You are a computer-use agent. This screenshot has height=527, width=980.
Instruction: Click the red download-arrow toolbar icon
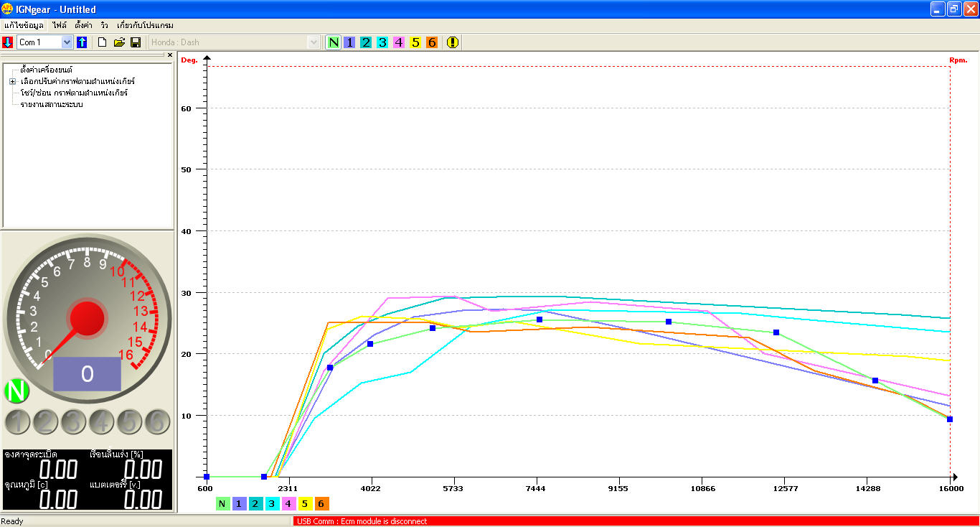(8, 42)
